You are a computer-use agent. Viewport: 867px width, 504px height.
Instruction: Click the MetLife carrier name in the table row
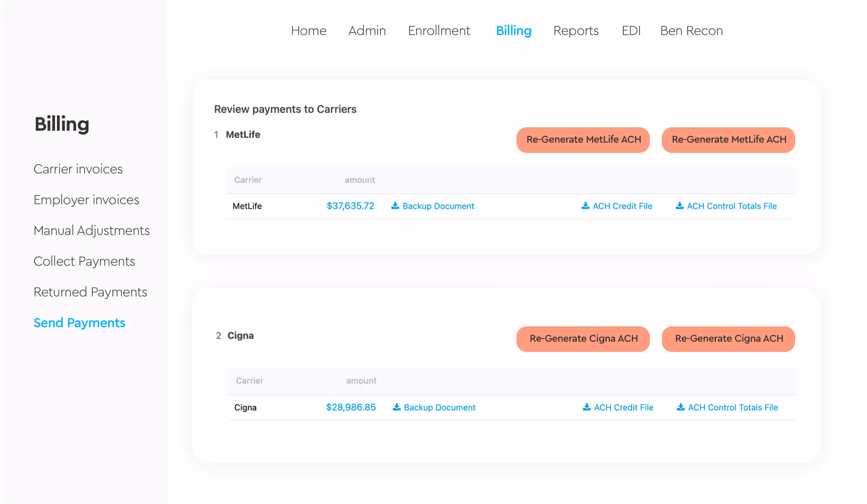click(247, 206)
